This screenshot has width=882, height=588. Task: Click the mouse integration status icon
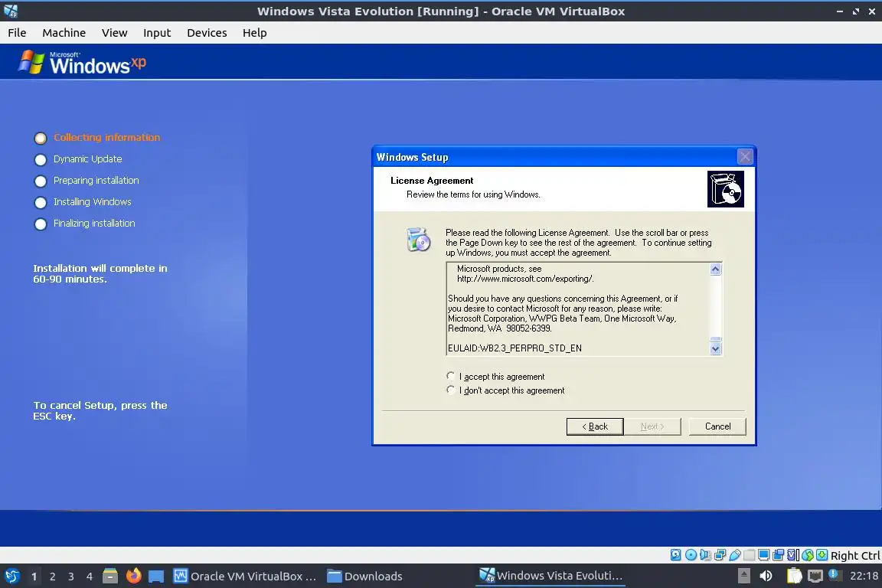(x=808, y=555)
